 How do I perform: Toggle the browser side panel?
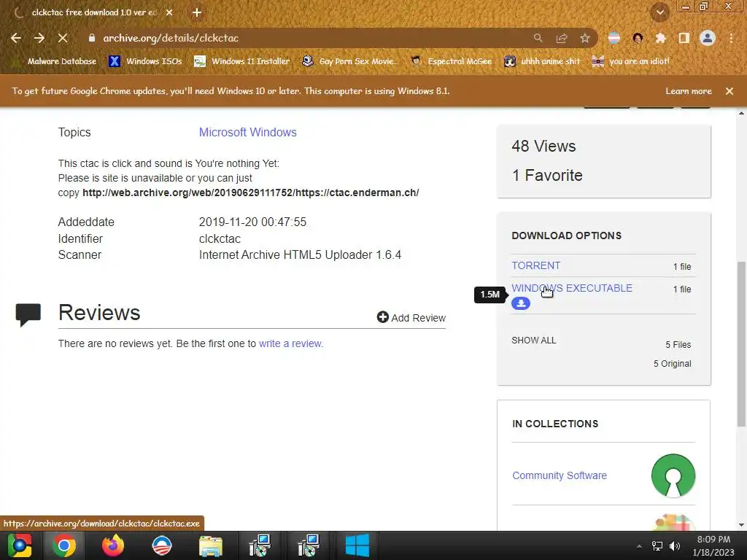coord(684,38)
